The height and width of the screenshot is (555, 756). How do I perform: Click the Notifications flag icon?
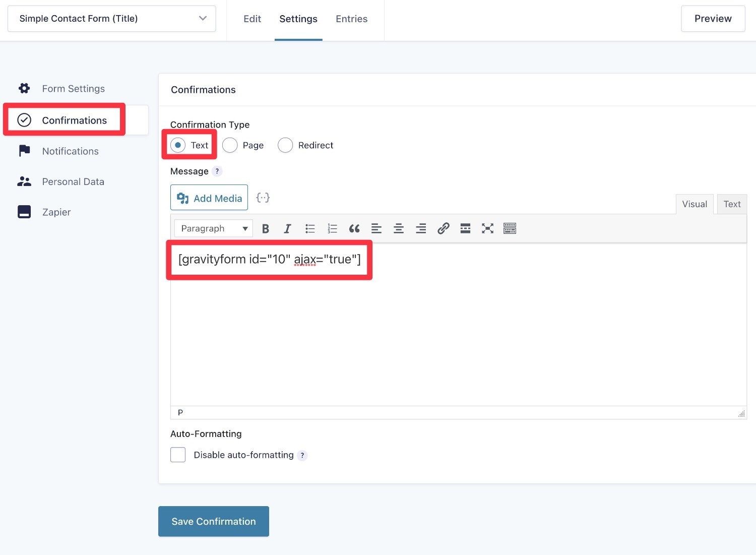[24, 151]
